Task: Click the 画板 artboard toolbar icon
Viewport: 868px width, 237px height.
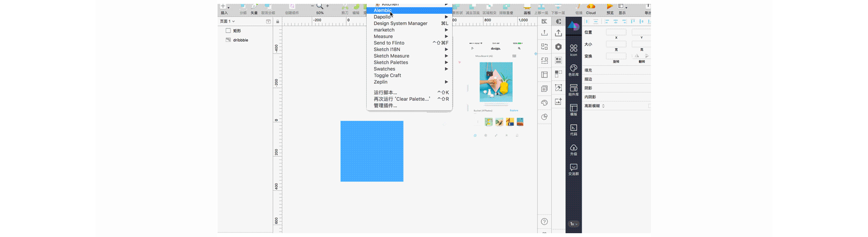Action: pos(527,9)
